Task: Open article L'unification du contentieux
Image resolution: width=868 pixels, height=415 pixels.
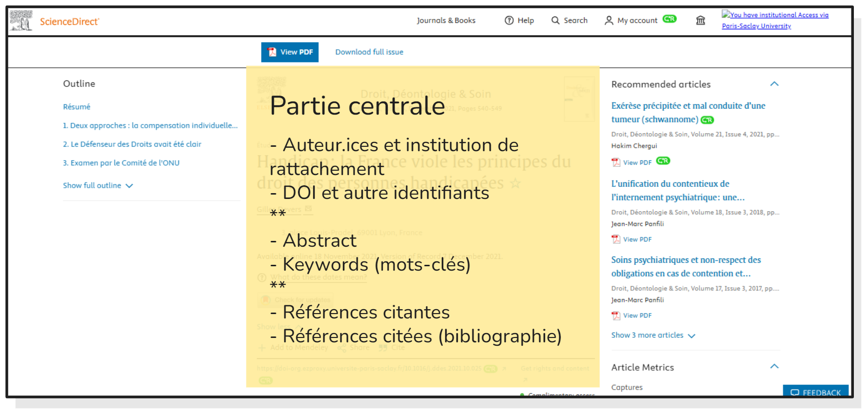Action: coord(678,190)
